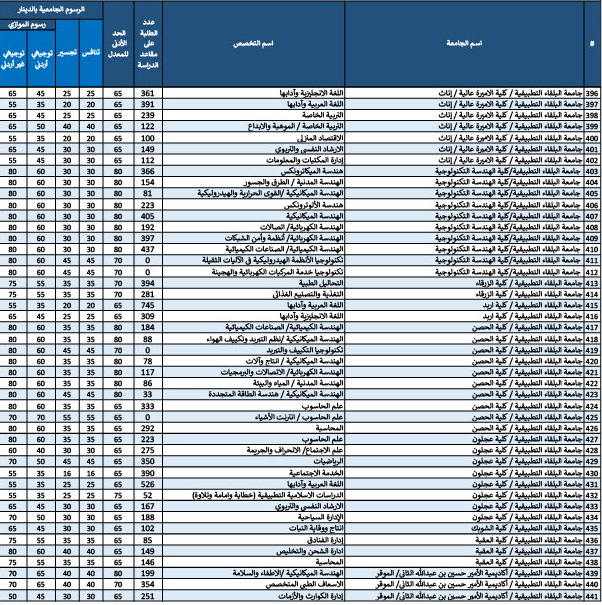Image resolution: width=602 pixels, height=605 pixels.
Task: Click the 'تجسير' fee column header
Action: coord(65,51)
